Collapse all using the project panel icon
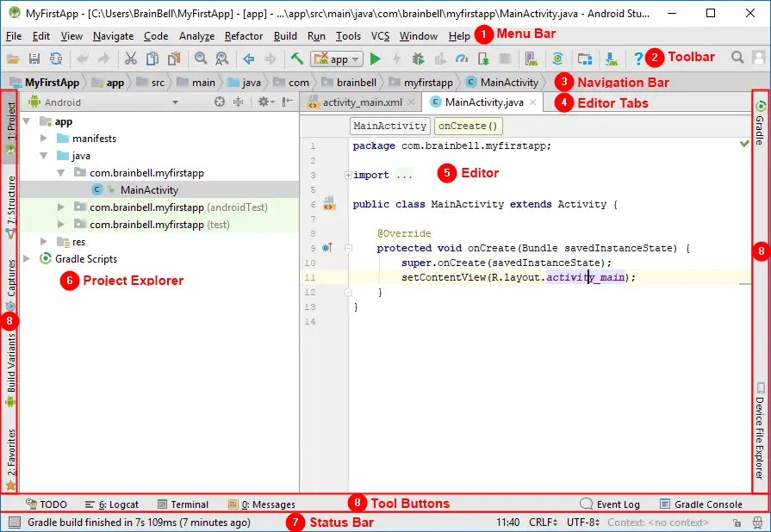Screen dimensions: 771x532 (239, 102)
